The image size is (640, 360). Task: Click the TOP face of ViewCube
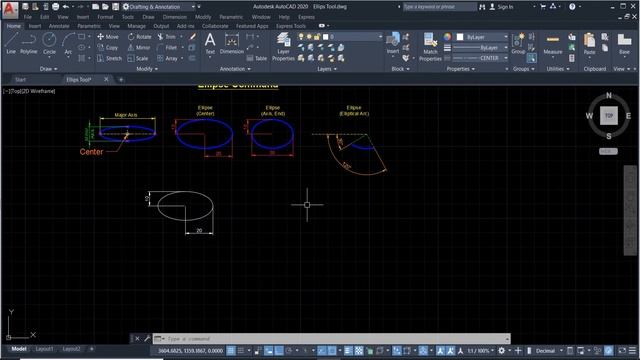(609, 116)
